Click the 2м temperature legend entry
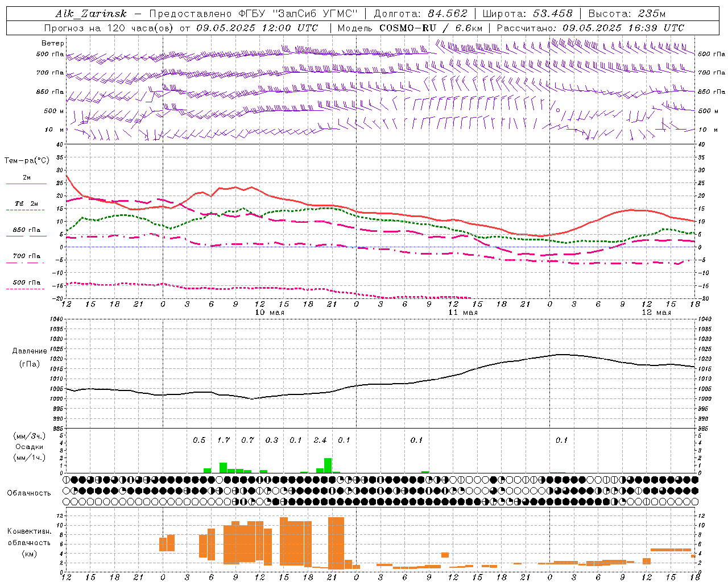The width and height of the screenshot is (728, 582). [27, 177]
